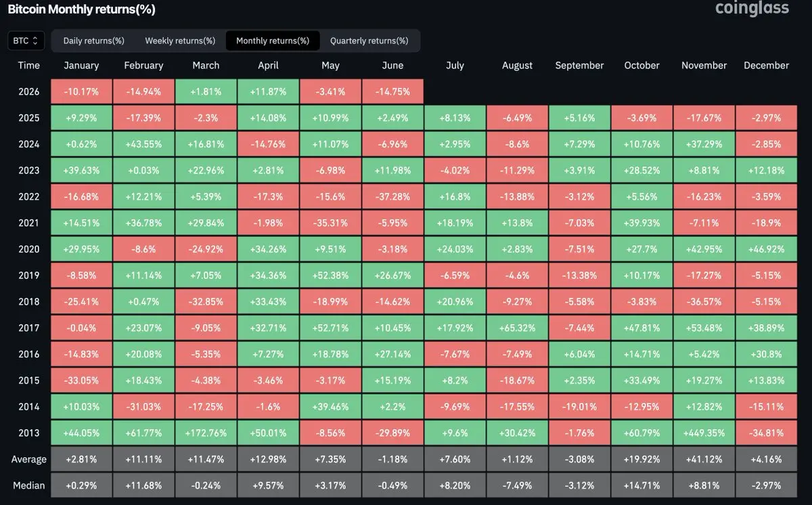
Task: Switch to Weekly returns(%) tab
Action: 180,41
